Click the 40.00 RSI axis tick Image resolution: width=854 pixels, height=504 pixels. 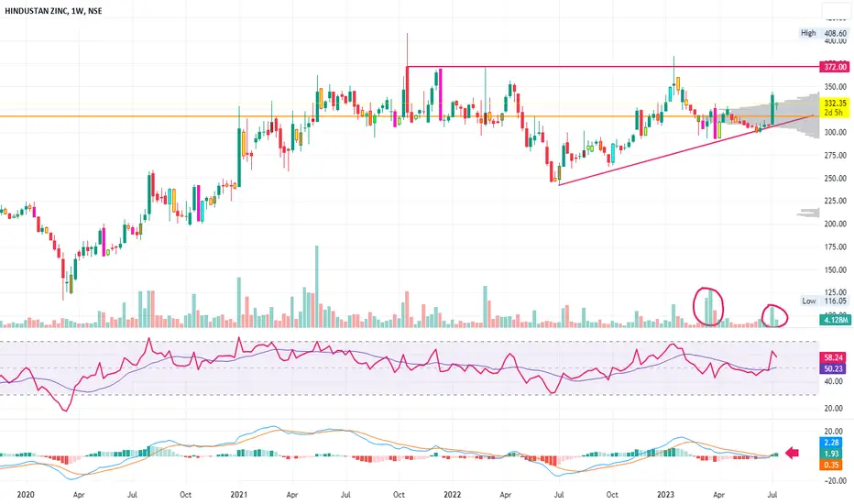coord(833,382)
